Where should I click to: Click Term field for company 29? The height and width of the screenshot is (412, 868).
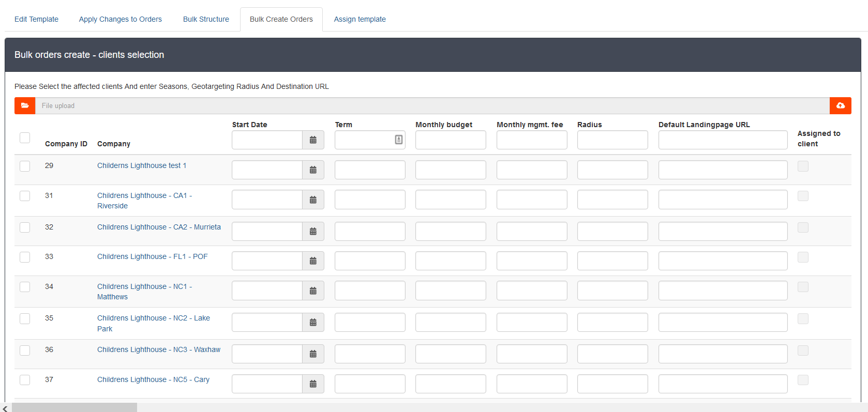click(370, 170)
